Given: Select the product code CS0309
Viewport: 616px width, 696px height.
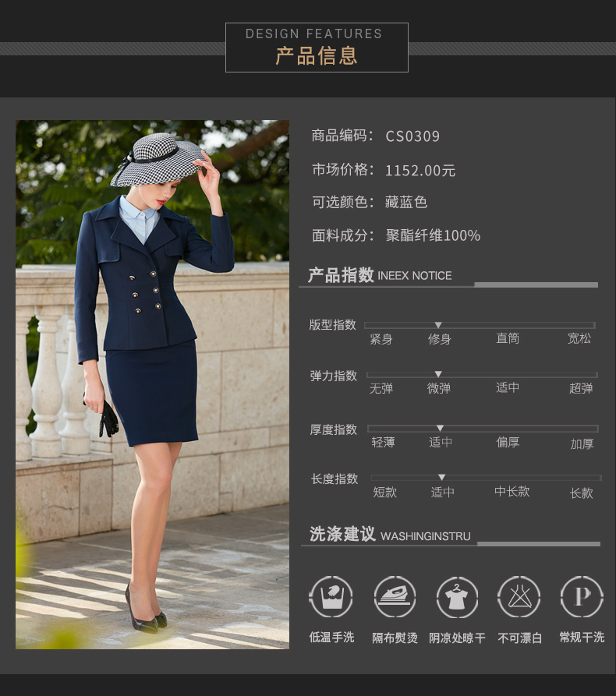Looking at the screenshot, I should pyautogui.click(x=412, y=136).
